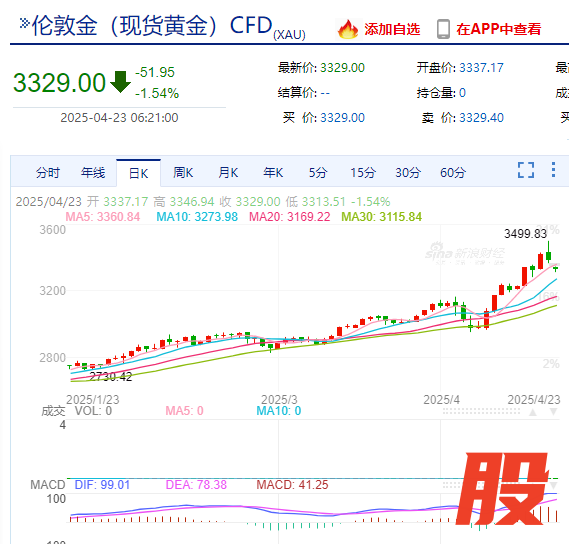Click the MA5: 0 label in the volume panel
The width and height of the screenshot is (569, 544).
(x=184, y=411)
